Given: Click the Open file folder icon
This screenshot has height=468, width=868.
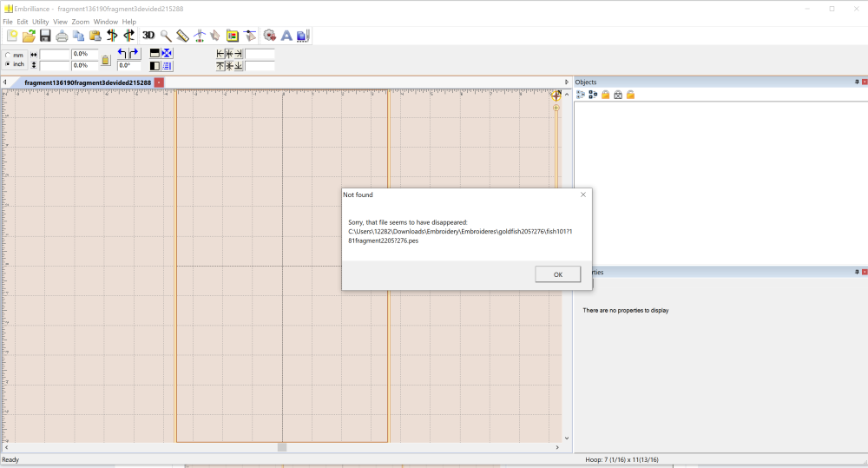Looking at the screenshot, I should pos(29,36).
